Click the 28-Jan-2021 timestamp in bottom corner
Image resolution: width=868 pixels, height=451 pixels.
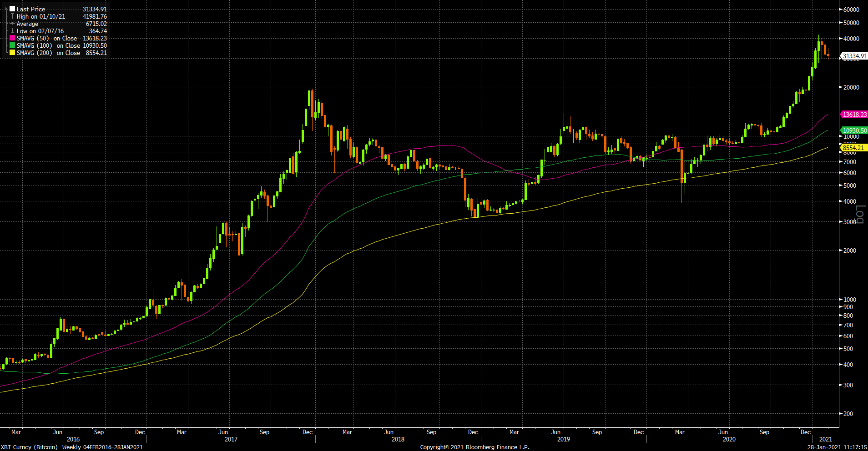837,447
